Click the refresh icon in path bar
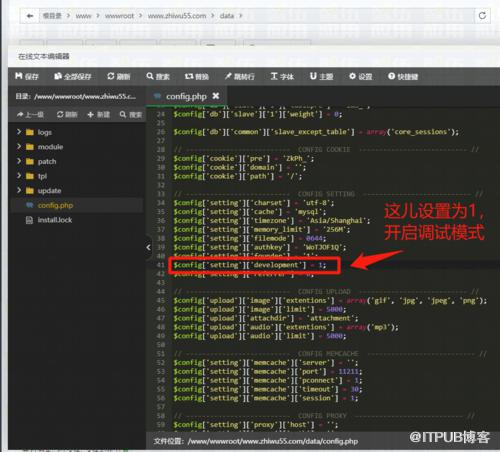 click(x=482, y=16)
